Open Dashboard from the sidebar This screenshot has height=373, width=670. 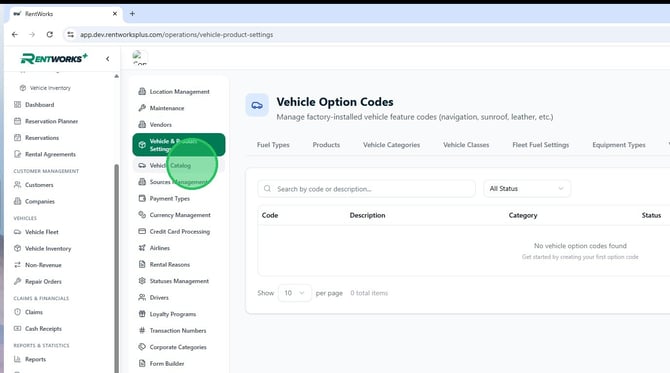(39, 105)
